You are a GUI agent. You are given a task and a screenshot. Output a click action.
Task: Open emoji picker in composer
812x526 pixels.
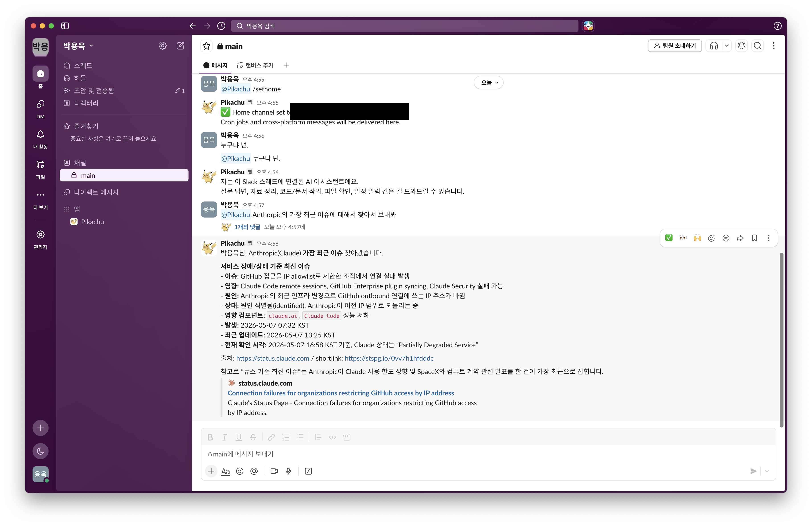pyautogui.click(x=240, y=471)
